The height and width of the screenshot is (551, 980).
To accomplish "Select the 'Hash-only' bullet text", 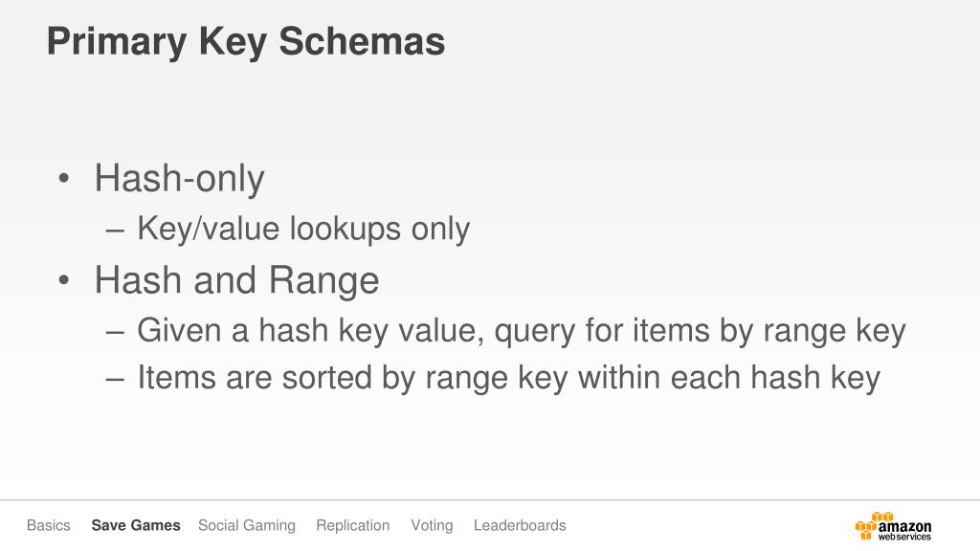I will pyautogui.click(x=179, y=179).
